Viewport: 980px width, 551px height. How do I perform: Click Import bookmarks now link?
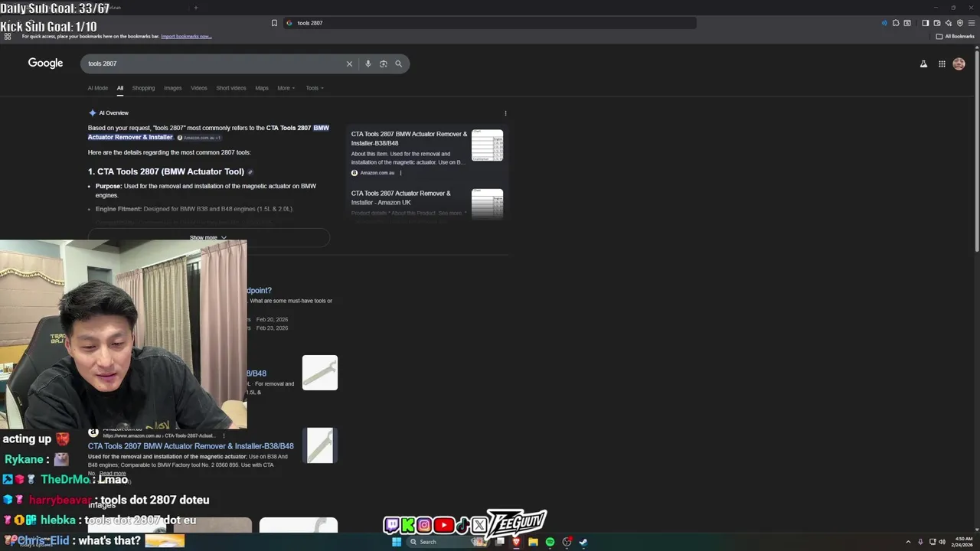(186, 36)
